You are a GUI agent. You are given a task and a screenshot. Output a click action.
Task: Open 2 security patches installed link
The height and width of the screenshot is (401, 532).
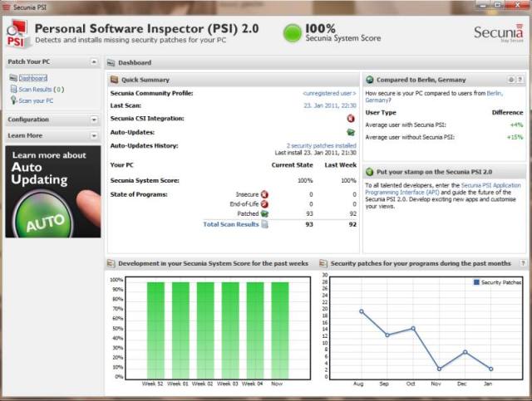pos(322,146)
